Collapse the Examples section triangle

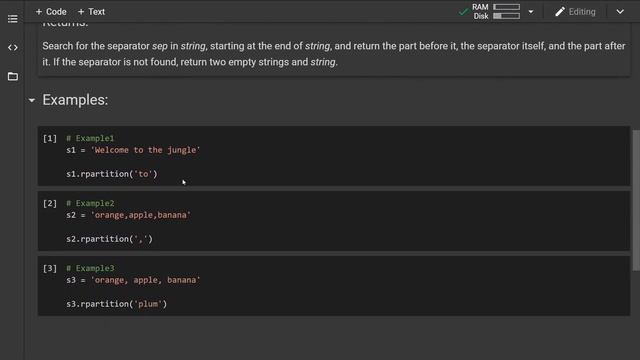tap(32, 100)
